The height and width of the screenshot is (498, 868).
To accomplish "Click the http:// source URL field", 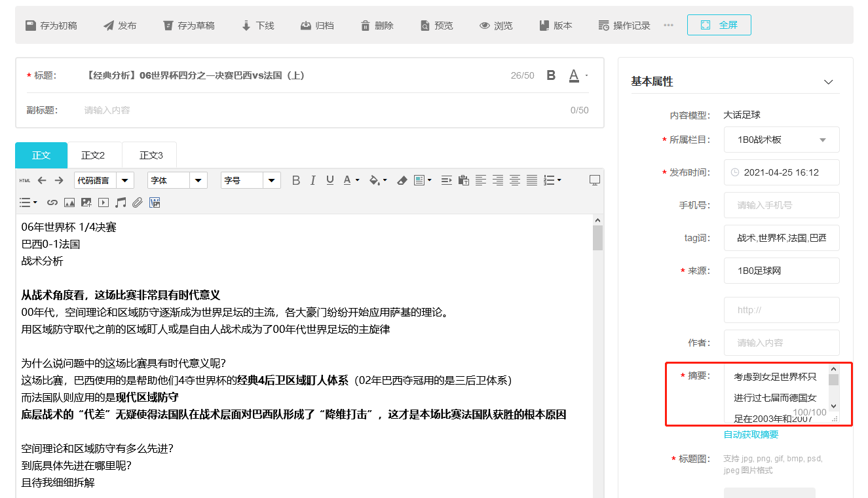I will coord(782,310).
